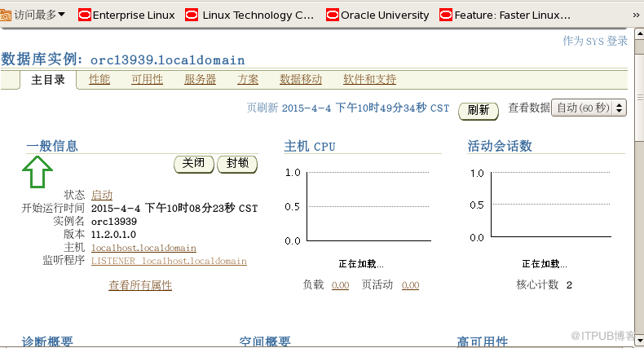Click the 作为 SYS 登录 text
The image size is (644, 348).
(x=595, y=41)
